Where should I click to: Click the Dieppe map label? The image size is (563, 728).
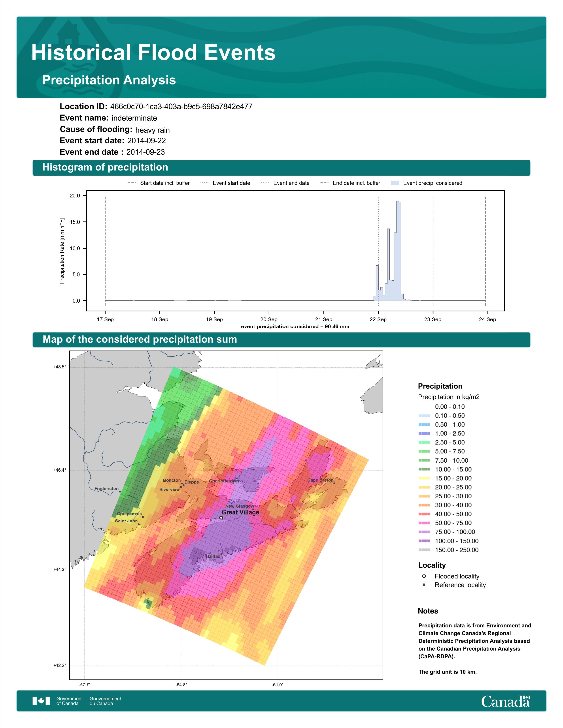click(x=192, y=482)
